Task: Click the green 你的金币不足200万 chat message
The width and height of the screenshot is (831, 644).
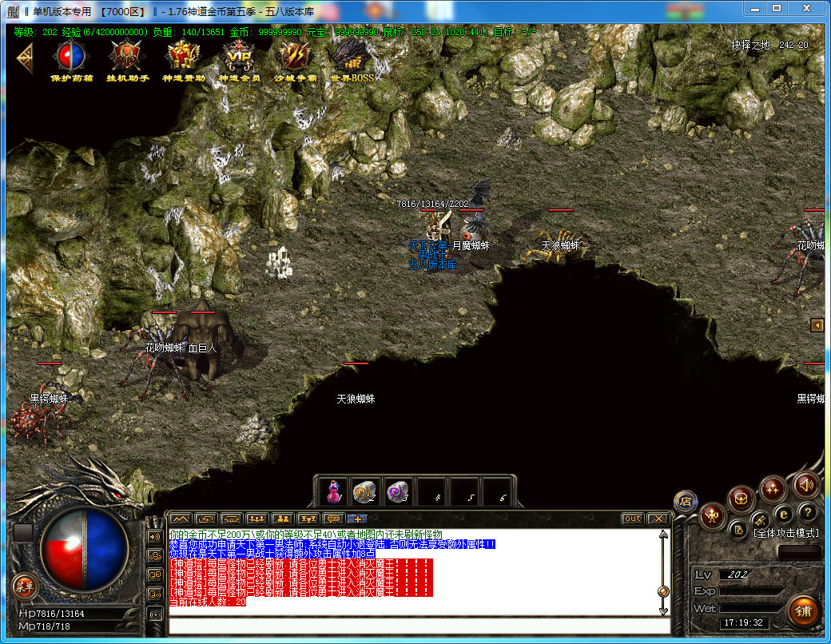Action: click(x=305, y=535)
